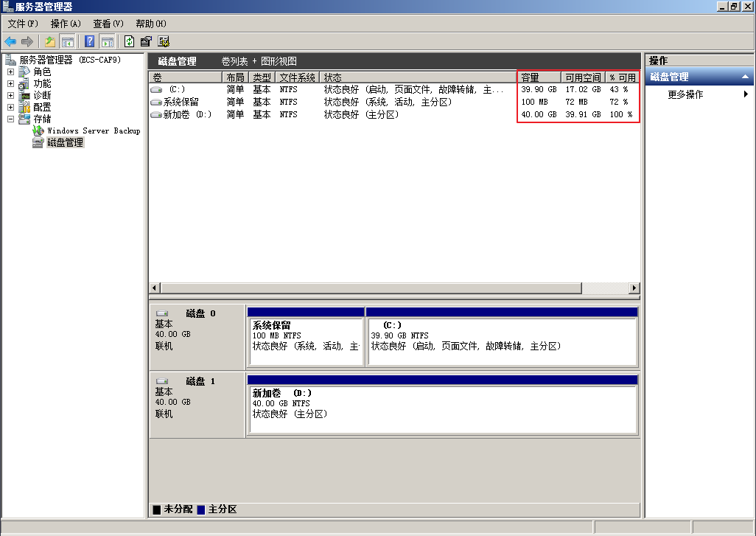756x536 pixels.
Task: Click the Properties toolbar icon
Action: (146, 41)
